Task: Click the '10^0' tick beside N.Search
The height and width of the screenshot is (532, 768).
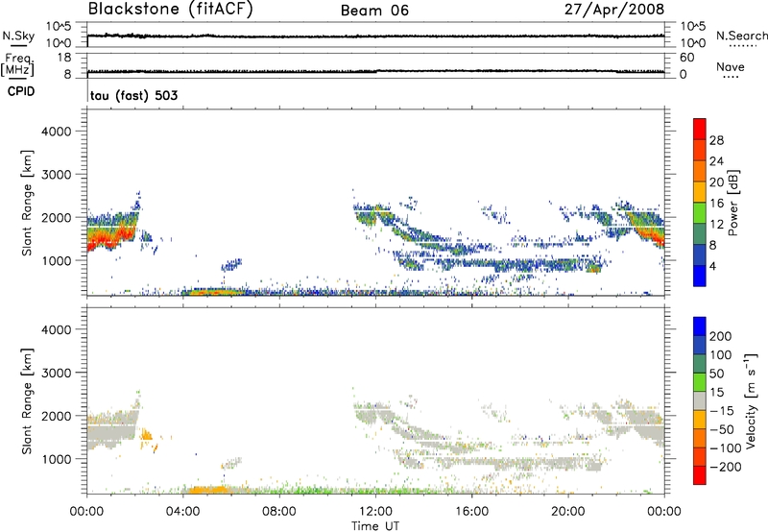Action: pos(693,43)
